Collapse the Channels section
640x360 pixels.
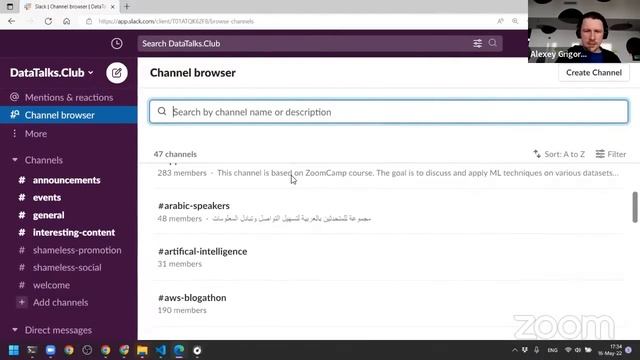point(15,160)
